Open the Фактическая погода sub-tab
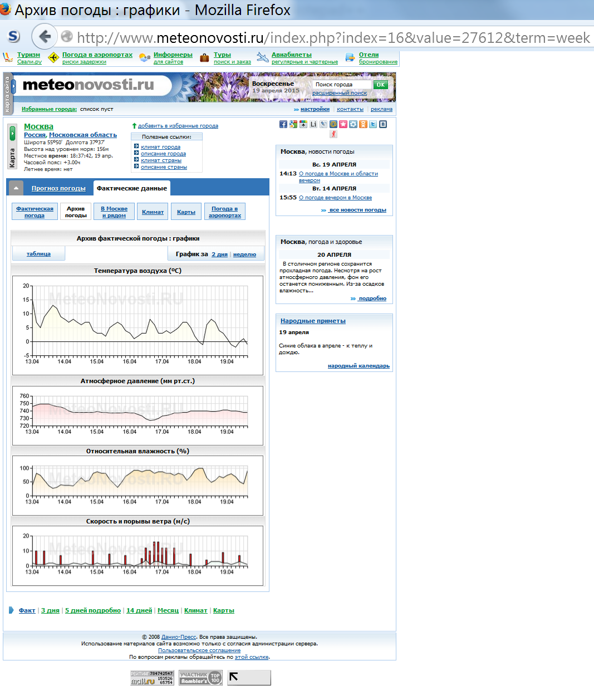 click(x=35, y=212)
